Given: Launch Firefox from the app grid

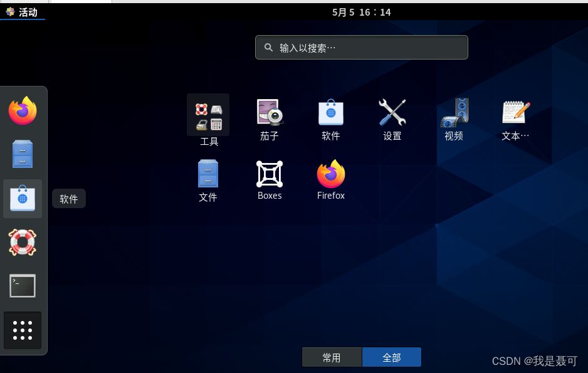Looking at the screenshot, I should [x=330, y=174].
